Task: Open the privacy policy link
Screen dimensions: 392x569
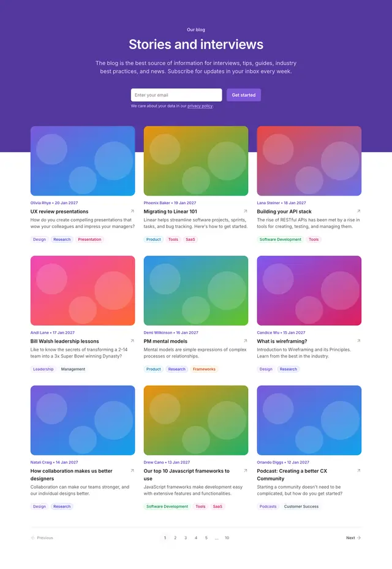Action: point(200,106)
